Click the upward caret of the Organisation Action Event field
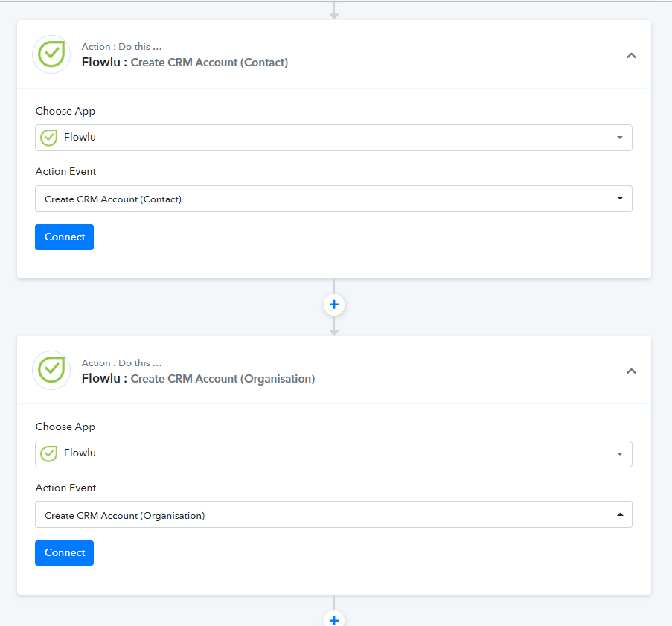Viewport: 672px width, 626px height. (620, 514)
